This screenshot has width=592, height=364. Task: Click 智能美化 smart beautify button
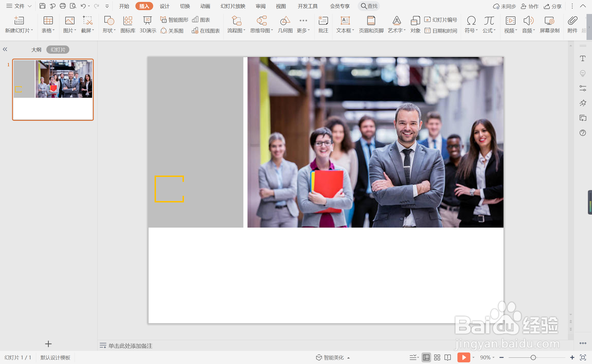point(333,357)
